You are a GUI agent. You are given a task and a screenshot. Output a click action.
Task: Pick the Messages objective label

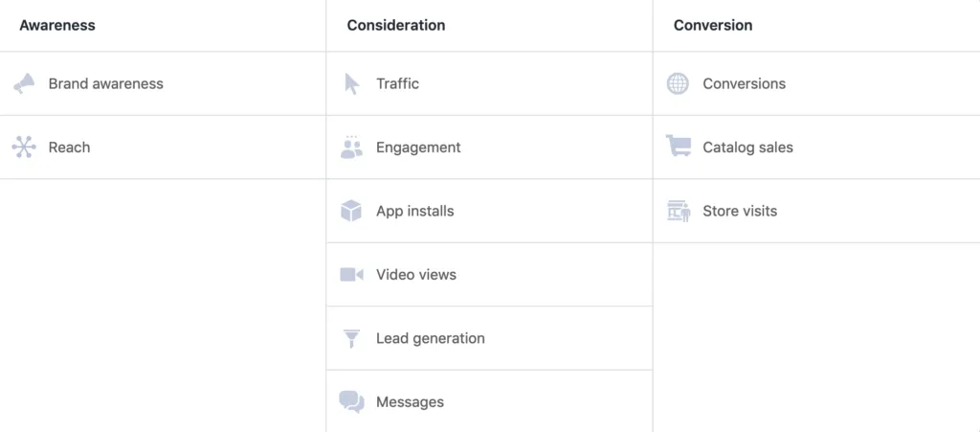pos(410,402)
